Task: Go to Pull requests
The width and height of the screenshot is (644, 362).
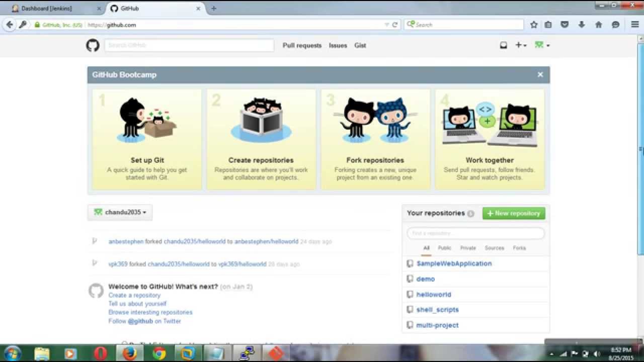Action: click(x=302, y=45)
